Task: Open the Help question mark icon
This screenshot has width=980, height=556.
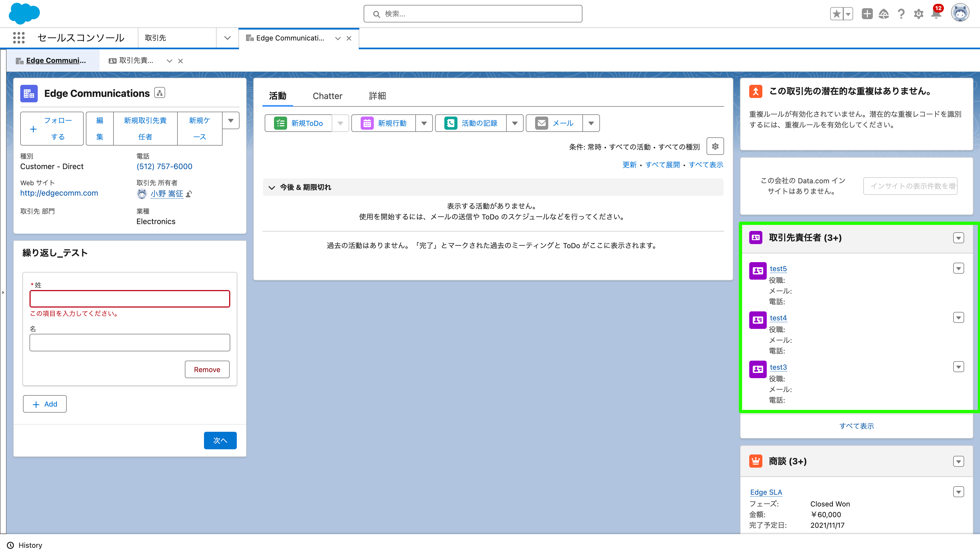Action: (x=901, y=14)
